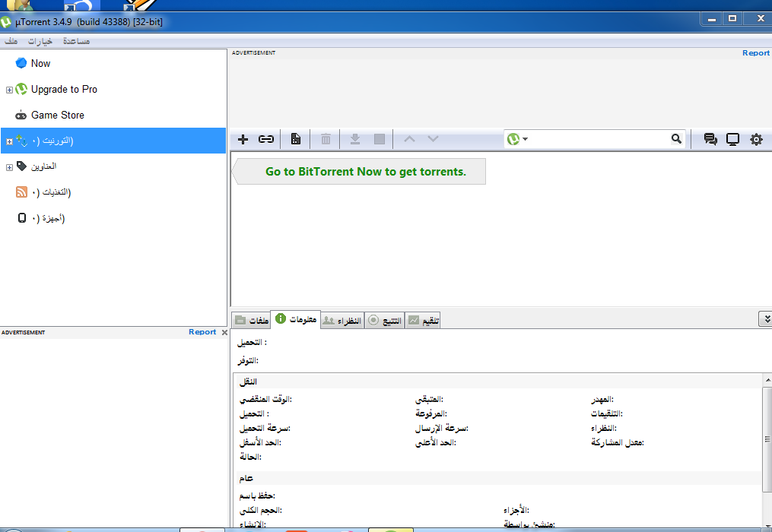
Task: Click Go to BitTorrent Now banner
Action: pyautogui.click(x=359, y=171)
